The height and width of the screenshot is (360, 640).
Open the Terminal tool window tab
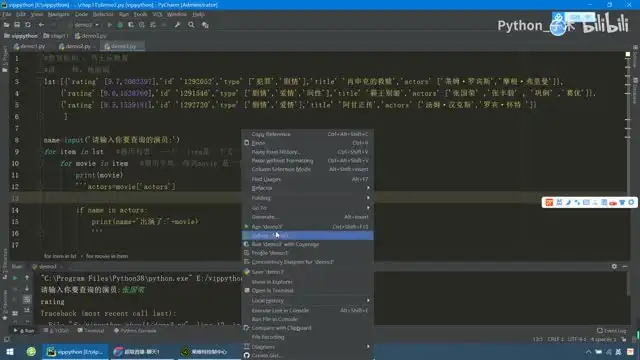point(91,331)
